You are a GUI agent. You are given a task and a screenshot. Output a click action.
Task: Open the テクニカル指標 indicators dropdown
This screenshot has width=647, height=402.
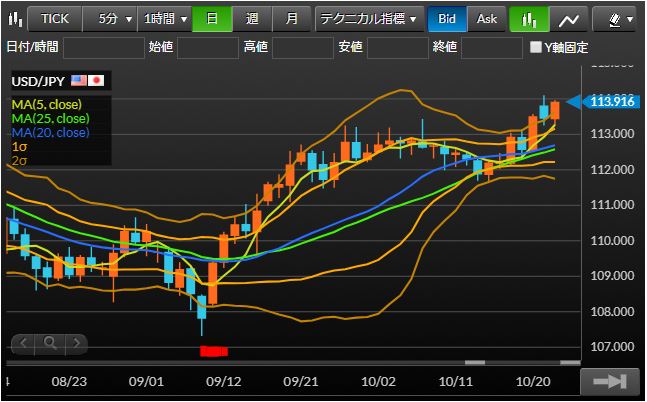coord(369,19)
